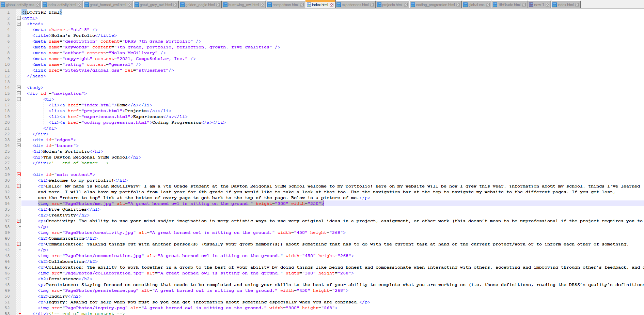Close the golden_eagle.html tab

(218, 5)
